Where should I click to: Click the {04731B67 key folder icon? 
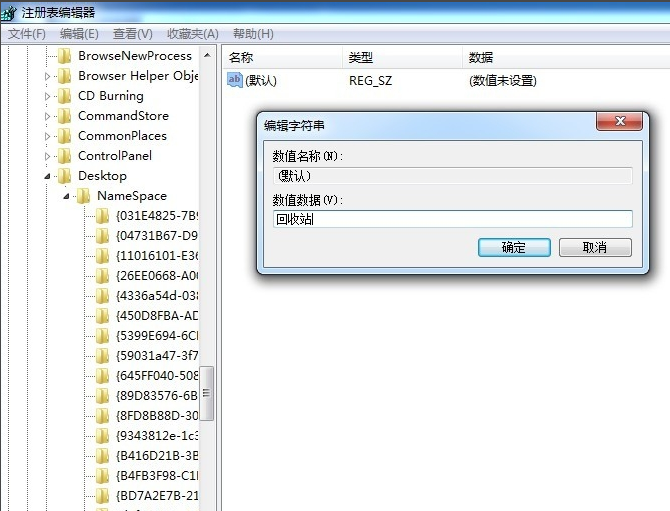click(x=102, y=236)
